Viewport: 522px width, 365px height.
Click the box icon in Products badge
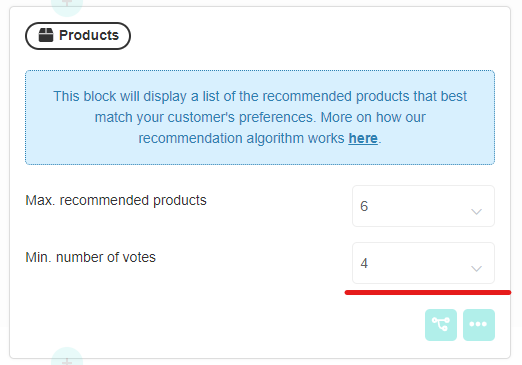(46, 35)
